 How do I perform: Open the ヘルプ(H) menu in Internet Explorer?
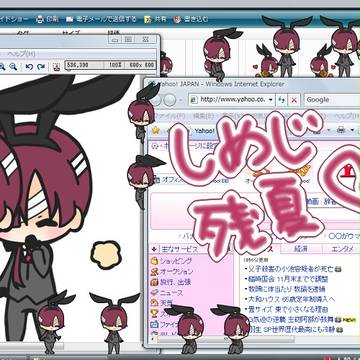click(x=347, y=116)
